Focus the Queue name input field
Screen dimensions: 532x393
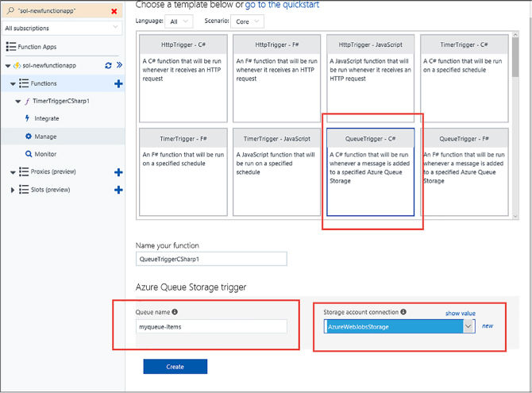[x=211, y=327]
